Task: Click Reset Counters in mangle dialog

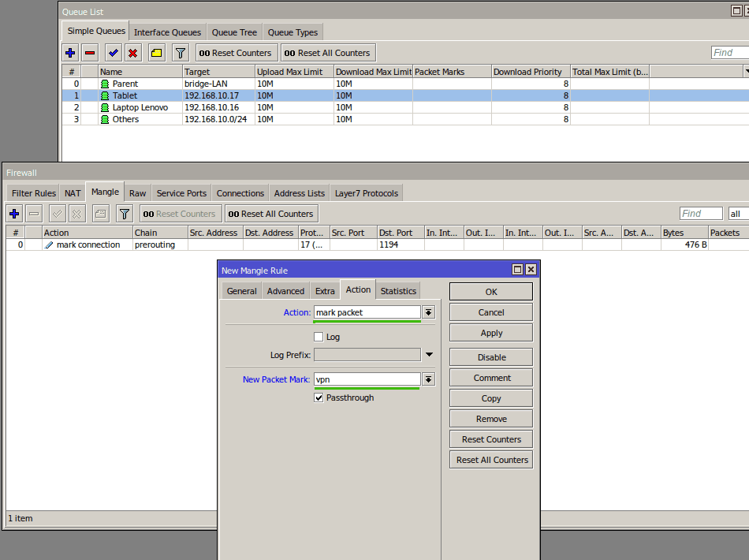Action: click(x=491, y=439)
